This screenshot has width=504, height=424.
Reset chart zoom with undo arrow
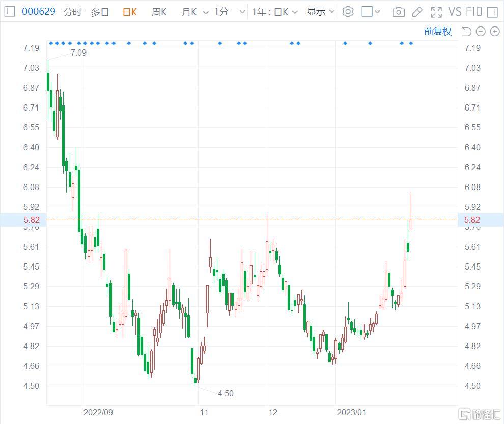[466, 31]
